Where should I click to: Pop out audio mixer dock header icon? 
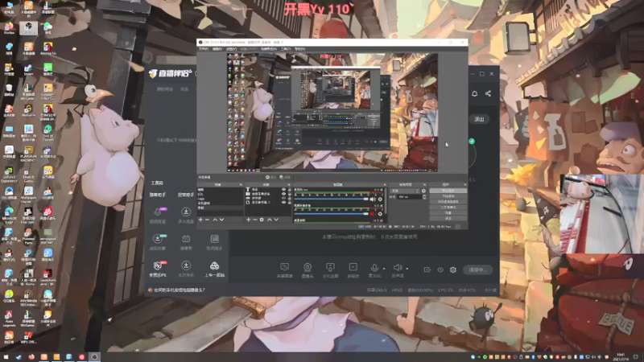(385, 185)
